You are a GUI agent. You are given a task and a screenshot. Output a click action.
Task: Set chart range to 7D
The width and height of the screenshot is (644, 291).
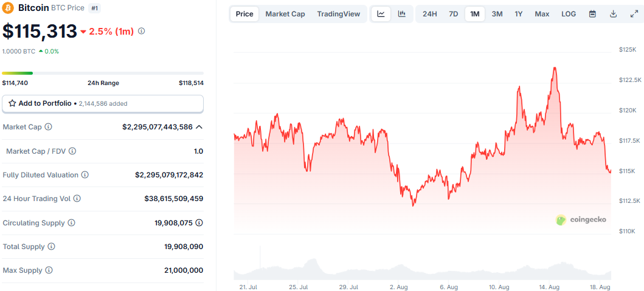pyautogui.click(x=454, y=14)
